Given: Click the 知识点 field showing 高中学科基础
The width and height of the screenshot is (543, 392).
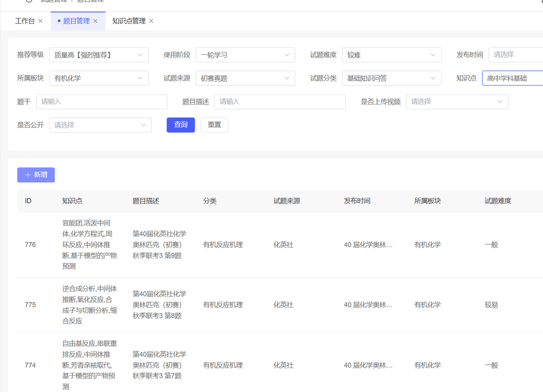Looking at the screenshot, I should click(512, 78).
